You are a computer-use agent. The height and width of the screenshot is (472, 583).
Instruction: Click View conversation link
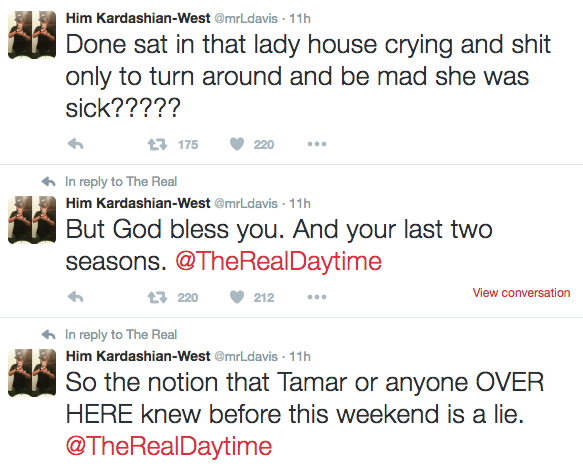pyautogui.click(x=521, y=293)
